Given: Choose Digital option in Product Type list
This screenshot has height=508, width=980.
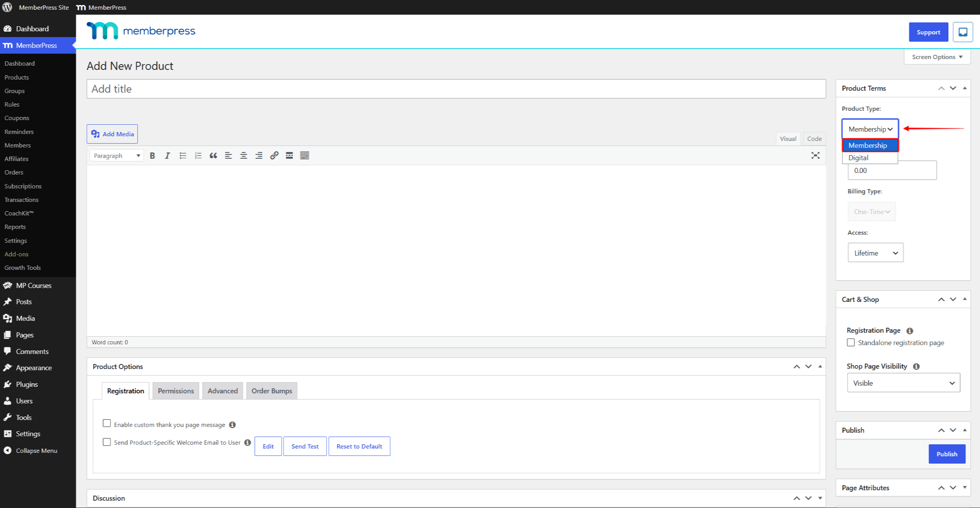Looking at the screenshot, I should coord(870,158).
